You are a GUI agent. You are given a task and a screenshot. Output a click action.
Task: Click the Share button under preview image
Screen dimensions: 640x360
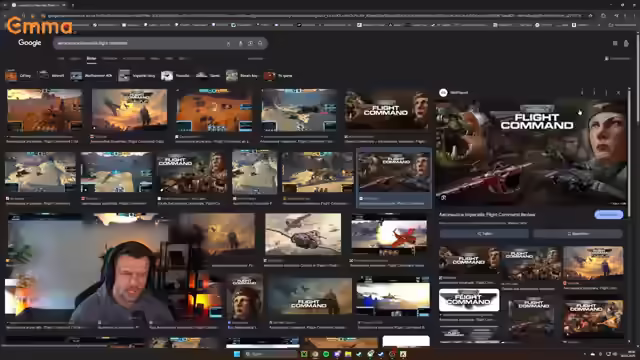[x=484, y=233]
